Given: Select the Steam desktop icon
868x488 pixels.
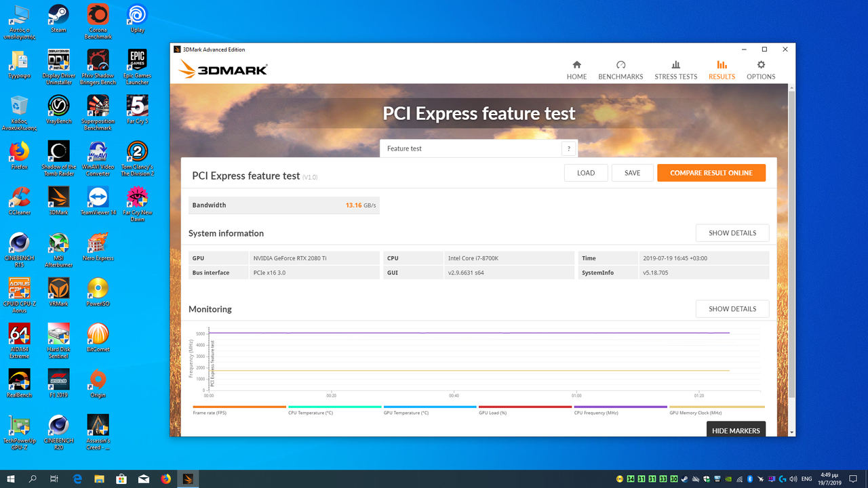Looking at the screenshot, I should pyautogui.click(x=58, y=19).
